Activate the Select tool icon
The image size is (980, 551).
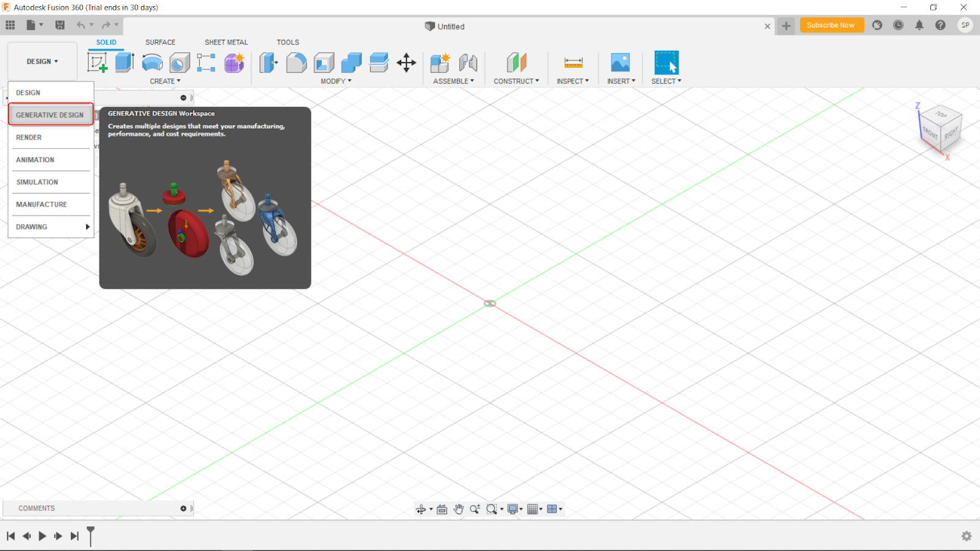666,62
